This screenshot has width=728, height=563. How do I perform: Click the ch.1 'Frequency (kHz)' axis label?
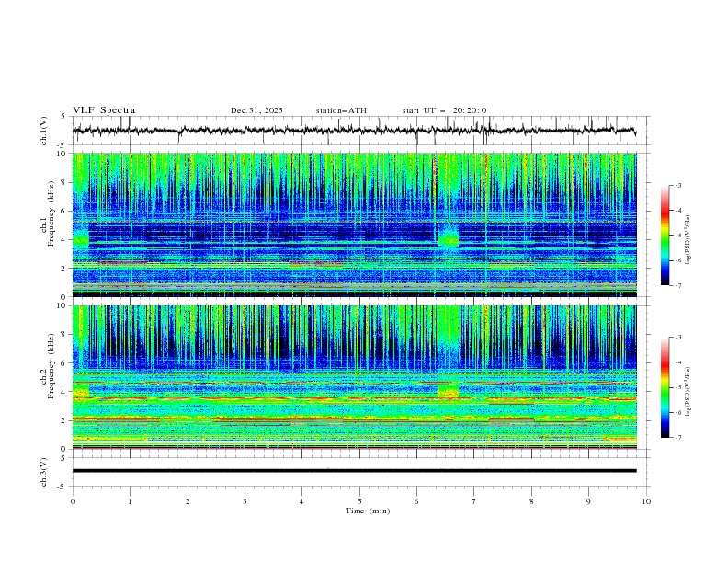pos(51,212)
